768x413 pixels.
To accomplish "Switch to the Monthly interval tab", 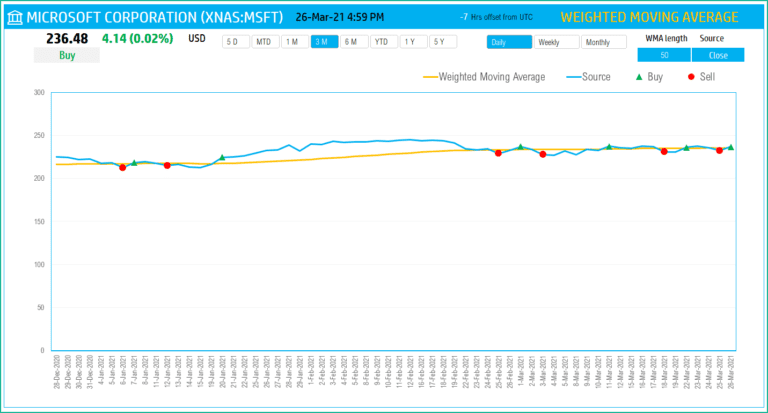I will (x=604, y=42).
